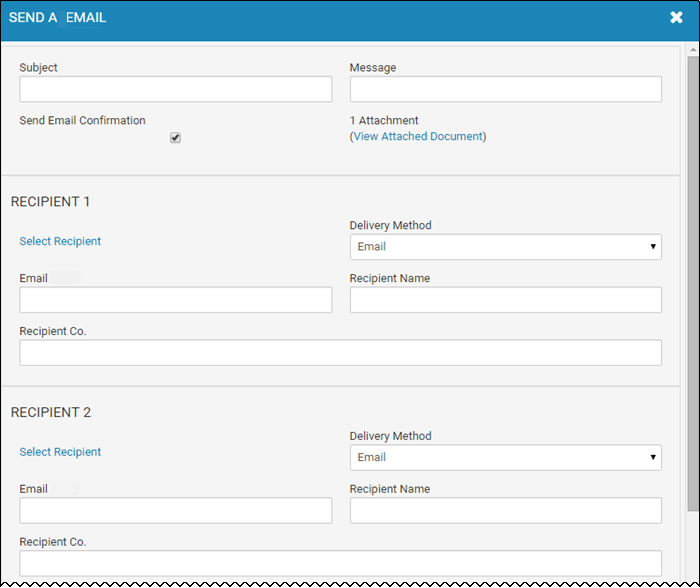
Task: Click the Recipient 1 Recipient Name field
Action: click(x=505, y=300)
